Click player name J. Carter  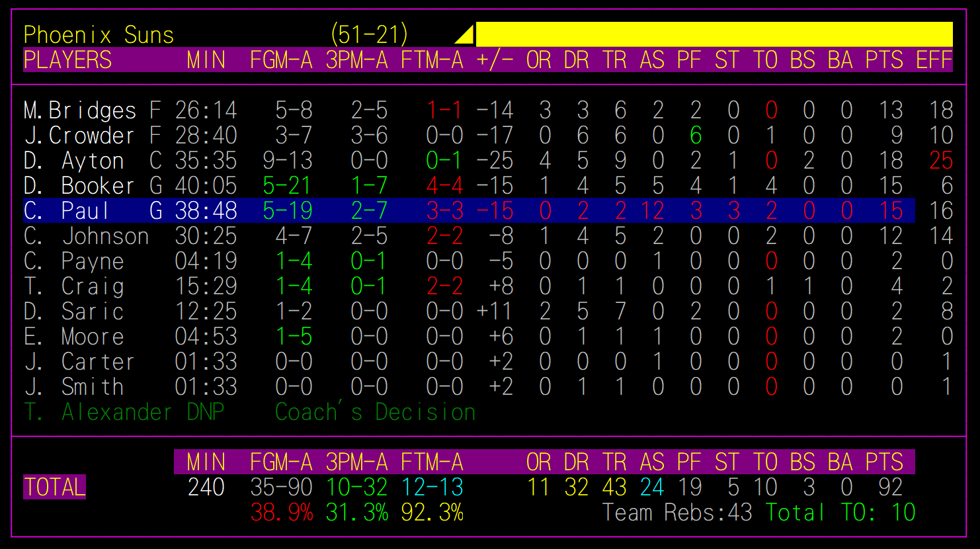click(79, 362)
